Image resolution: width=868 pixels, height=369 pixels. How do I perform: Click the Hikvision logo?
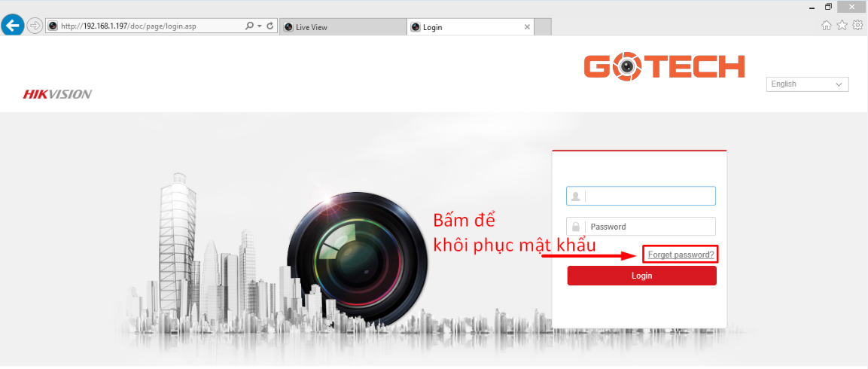57,94
